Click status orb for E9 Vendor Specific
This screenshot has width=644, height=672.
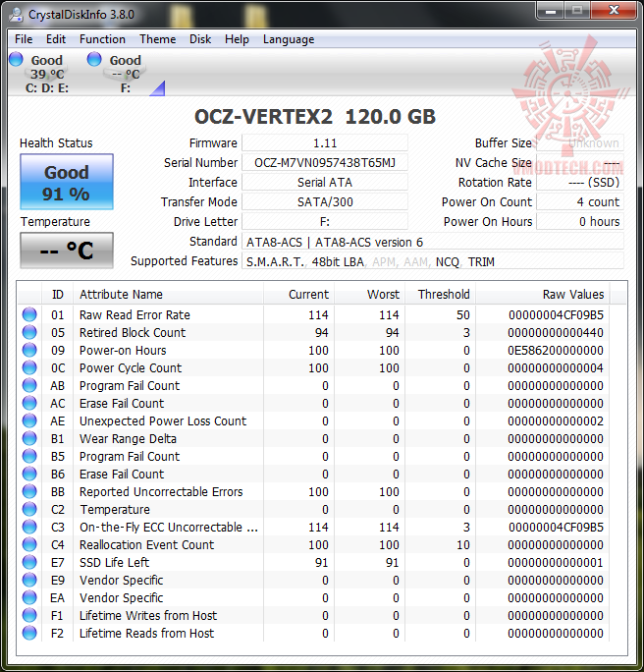(29, 580)
